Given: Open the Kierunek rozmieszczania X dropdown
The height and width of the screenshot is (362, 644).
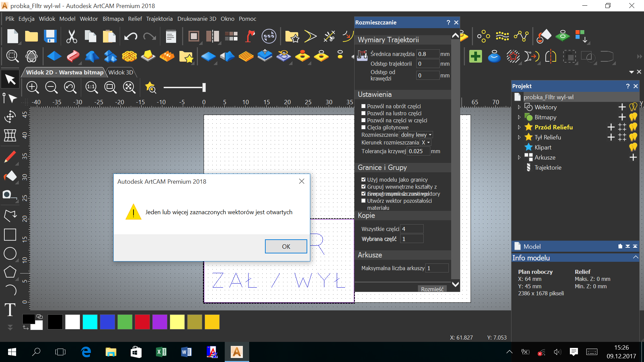Looking at the screenshot, I should (x=425, y=142).
